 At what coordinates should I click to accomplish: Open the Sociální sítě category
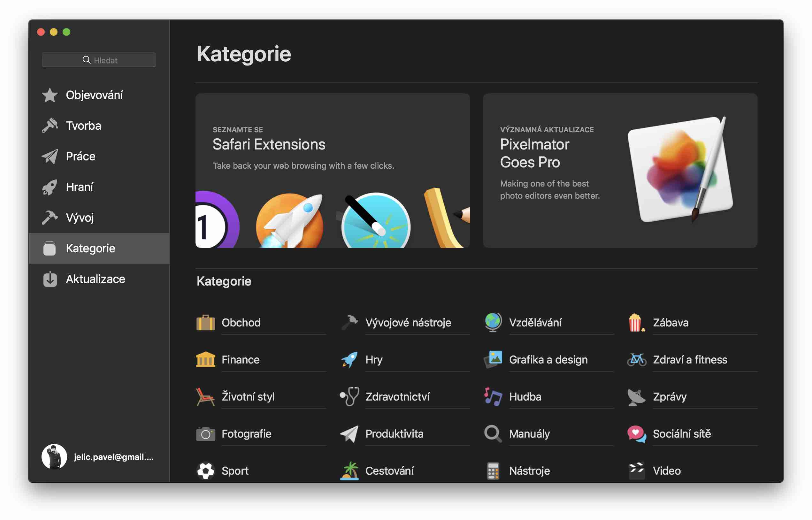point(693,434)
